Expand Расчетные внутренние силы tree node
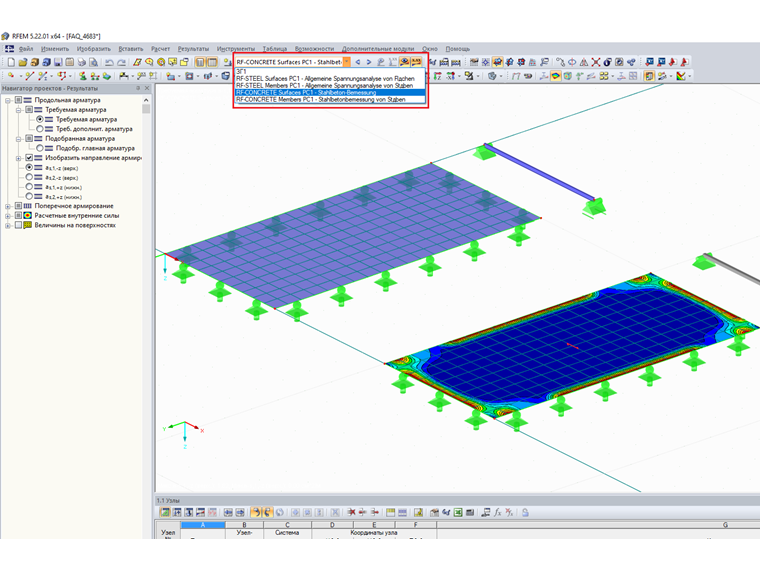The width and height of the screenshot is (760, 570). pyautogui.click(x=8, y=216)
